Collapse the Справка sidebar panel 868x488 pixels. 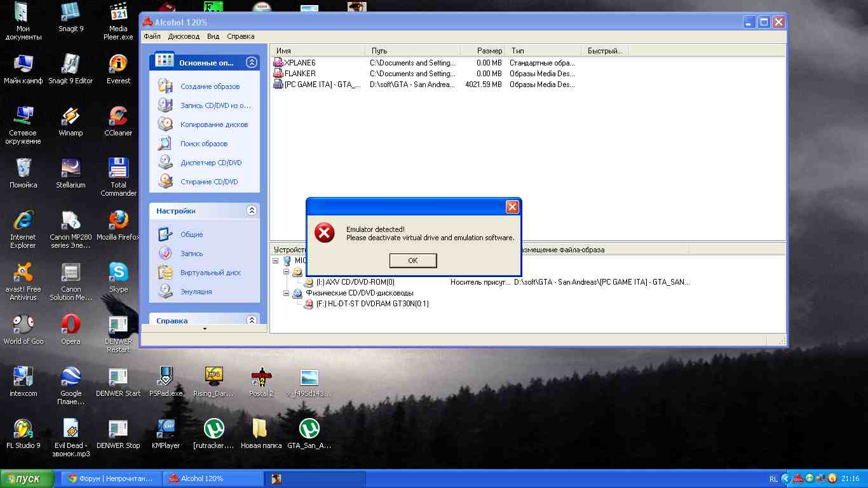pyautogui.click(x=252, y=320)
